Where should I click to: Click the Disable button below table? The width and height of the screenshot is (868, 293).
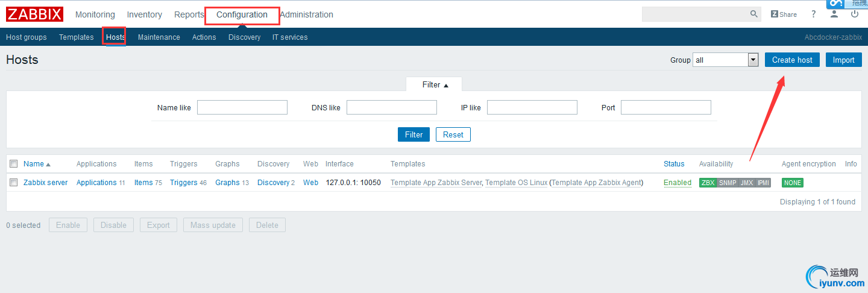pos(113,225)
